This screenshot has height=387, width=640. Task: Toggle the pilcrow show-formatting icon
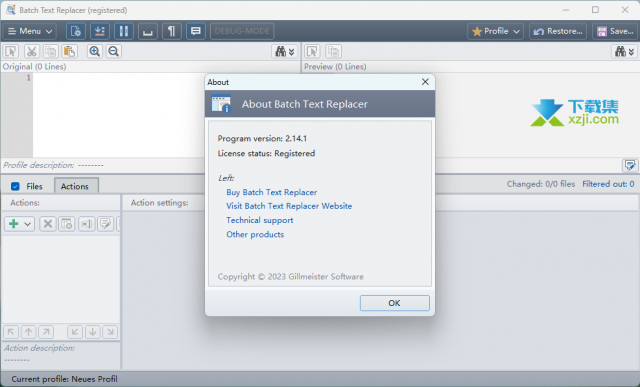[x=171, y=31]
